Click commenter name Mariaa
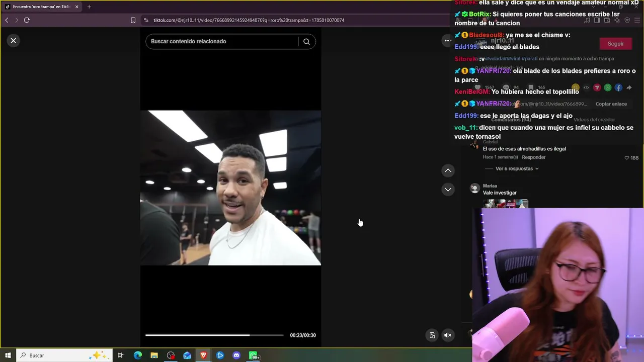The width and height of the screenshot is (644, 362). point(490,186)
